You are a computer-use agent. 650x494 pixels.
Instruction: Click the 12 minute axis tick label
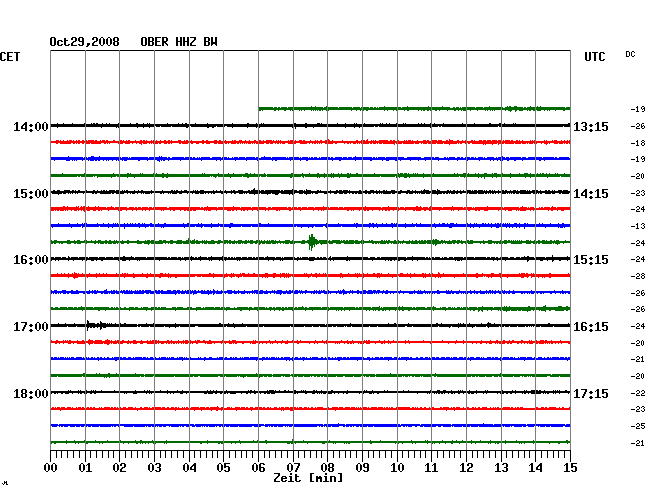466,467
